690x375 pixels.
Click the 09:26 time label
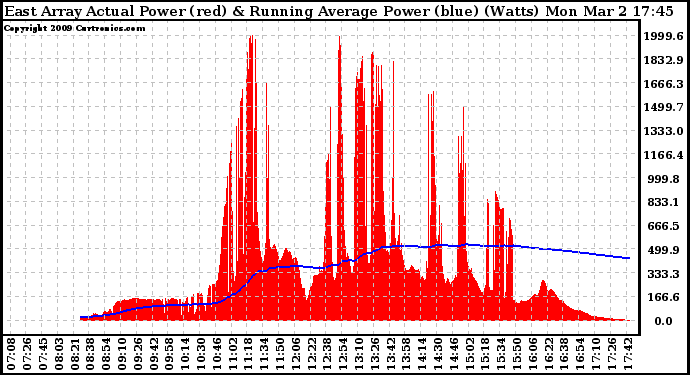[138, 354]
